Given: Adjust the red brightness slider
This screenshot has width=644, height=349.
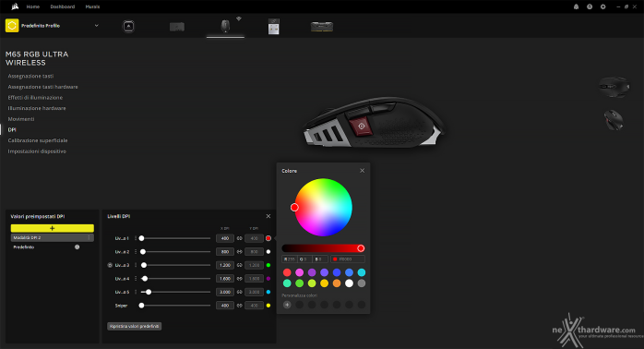Looking at the screenshot, I should coord(323,248).
